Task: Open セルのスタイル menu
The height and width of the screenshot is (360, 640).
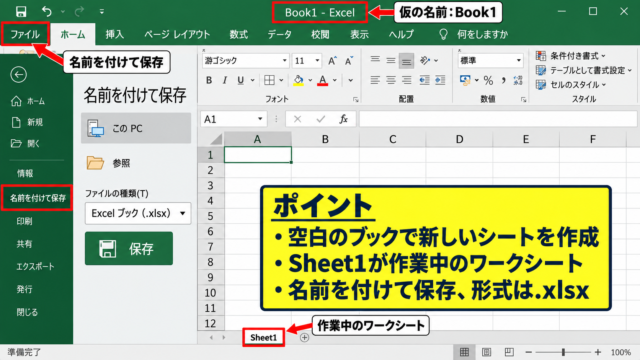Action: (571, 85)
